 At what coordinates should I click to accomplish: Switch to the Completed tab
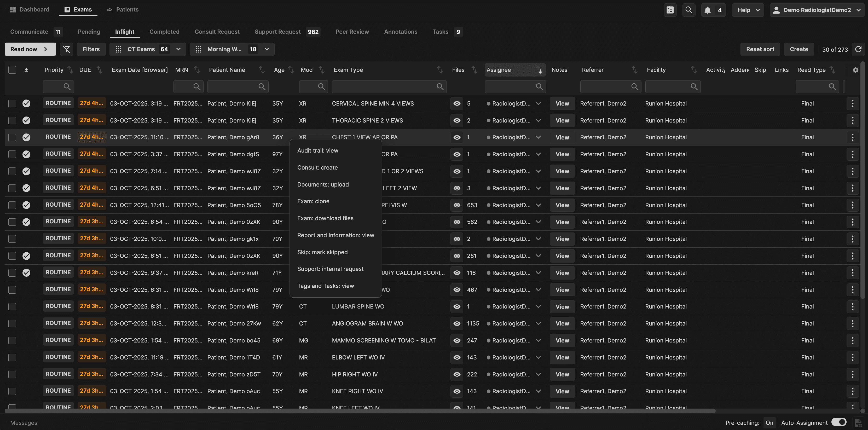click(x=164, y=32)
